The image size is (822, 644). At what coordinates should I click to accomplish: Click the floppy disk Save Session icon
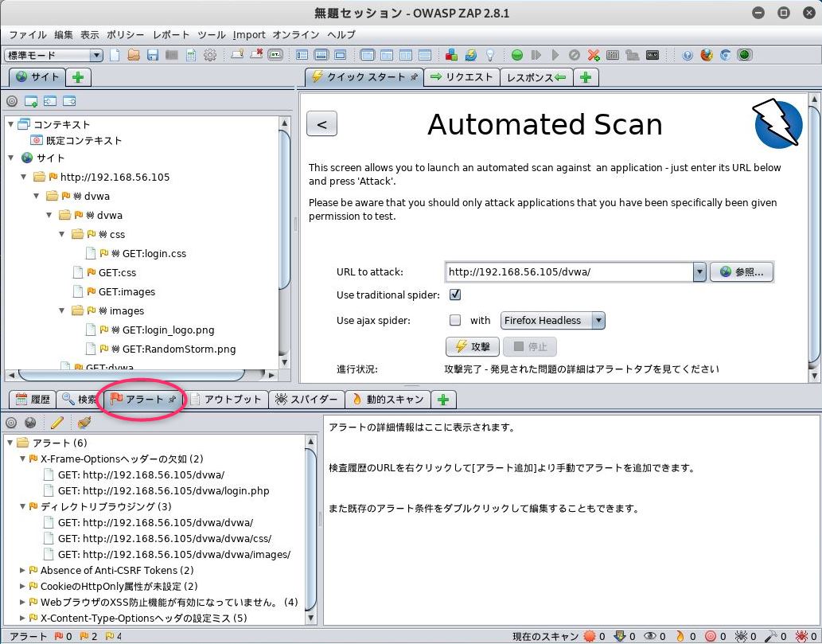[x=153, y=55]
